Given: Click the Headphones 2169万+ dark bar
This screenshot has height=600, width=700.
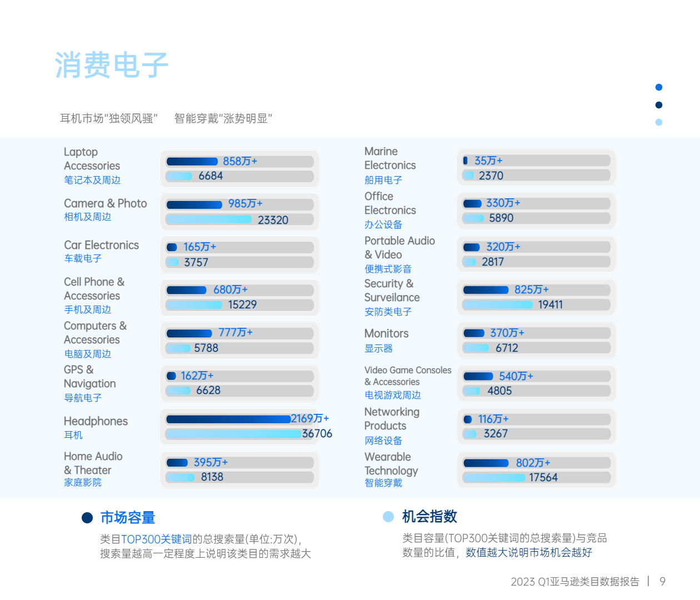Looking at the screenshot, I should tap(228, 419).
